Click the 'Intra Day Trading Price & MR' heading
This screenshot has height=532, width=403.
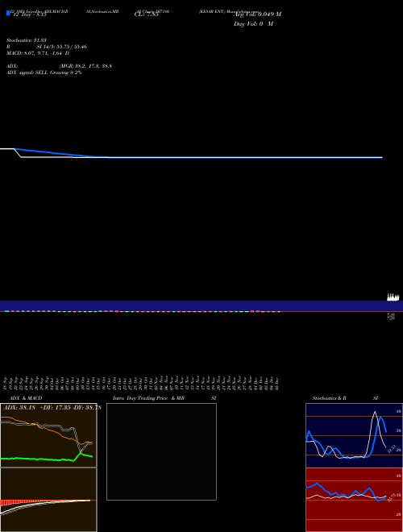click(148, 398)
